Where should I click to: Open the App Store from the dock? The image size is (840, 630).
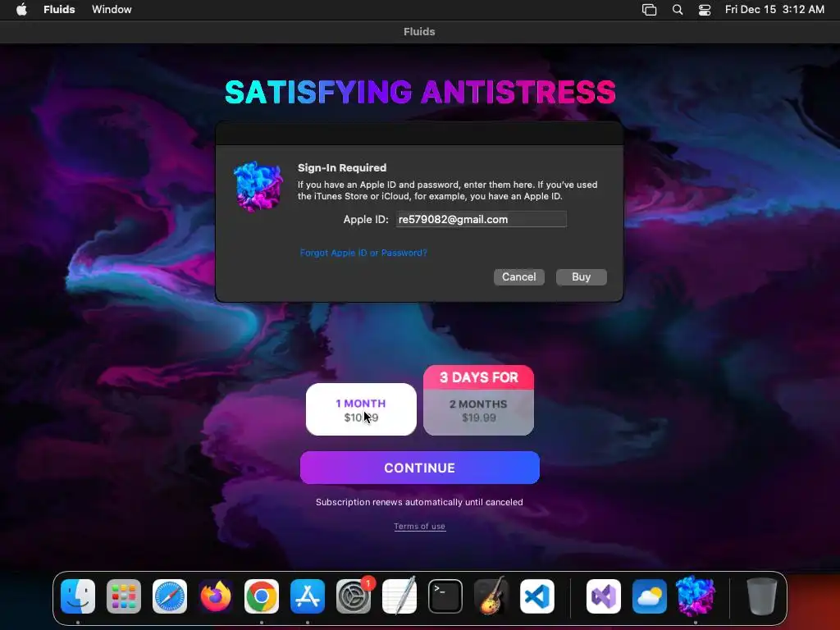pos(308,596)
